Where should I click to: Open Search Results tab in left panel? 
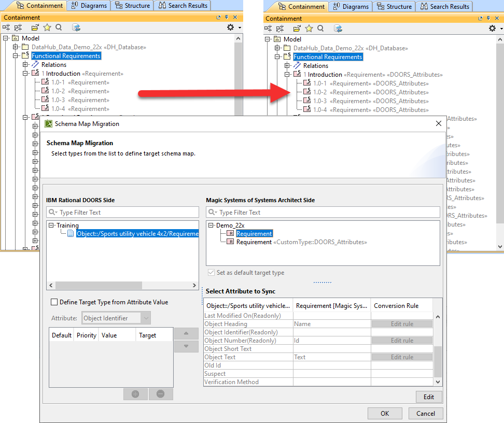(x=183, y=6)
